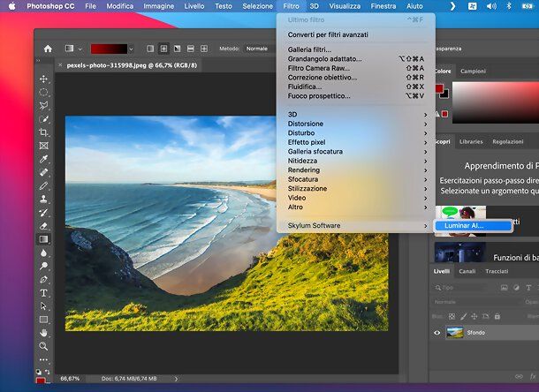Open the Skylum Software submenu
The height and width of the screenshot is (392, 539).
[x=356, y=226]
